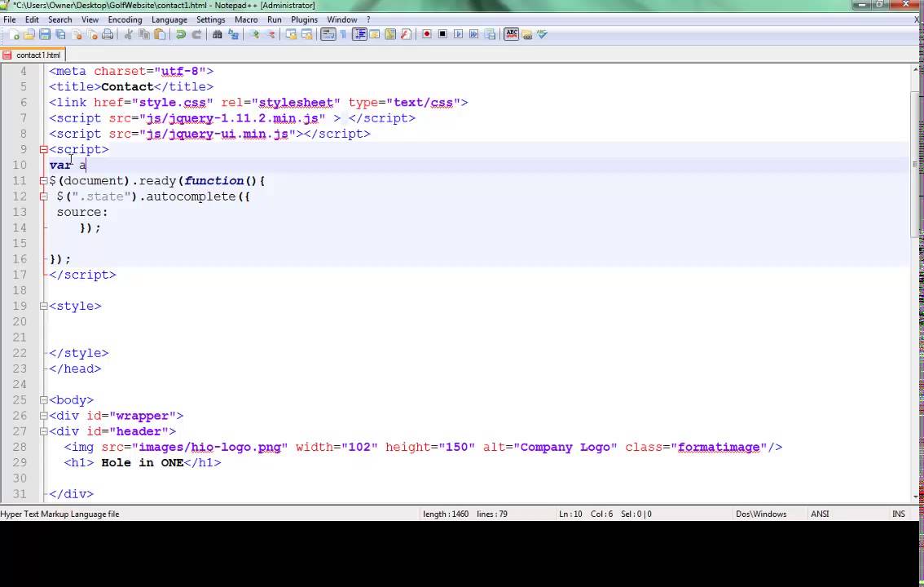Open the File menu

[x=10, y=20]
